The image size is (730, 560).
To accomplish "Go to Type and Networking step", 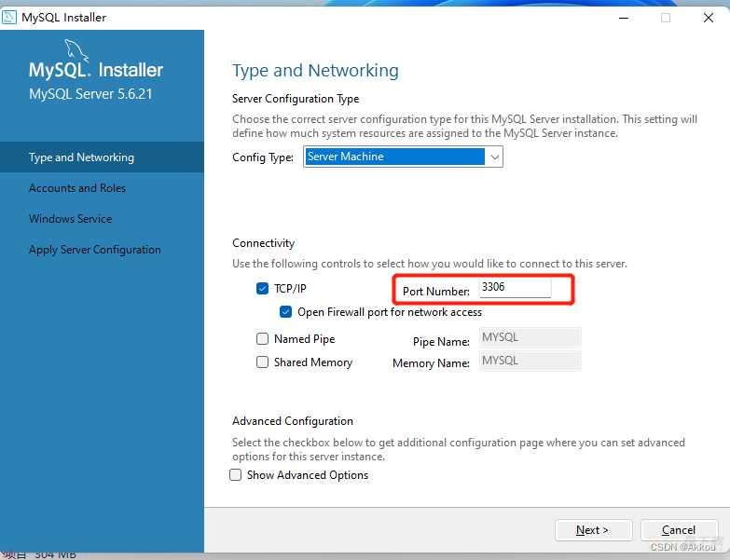I will (x=102, y=157).
